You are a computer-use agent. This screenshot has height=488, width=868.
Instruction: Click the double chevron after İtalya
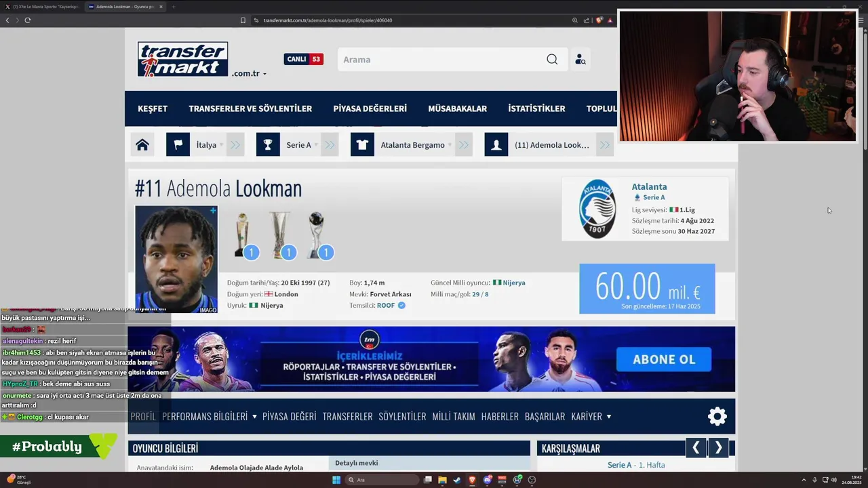pyautogui.click(x=235, y=144)
